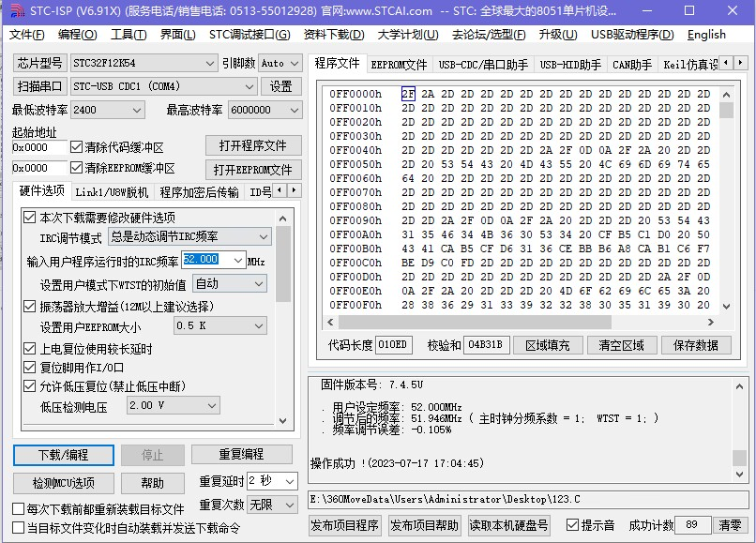Click 代码长度 010ED field
756x543 pixels.
pos(393,345)
